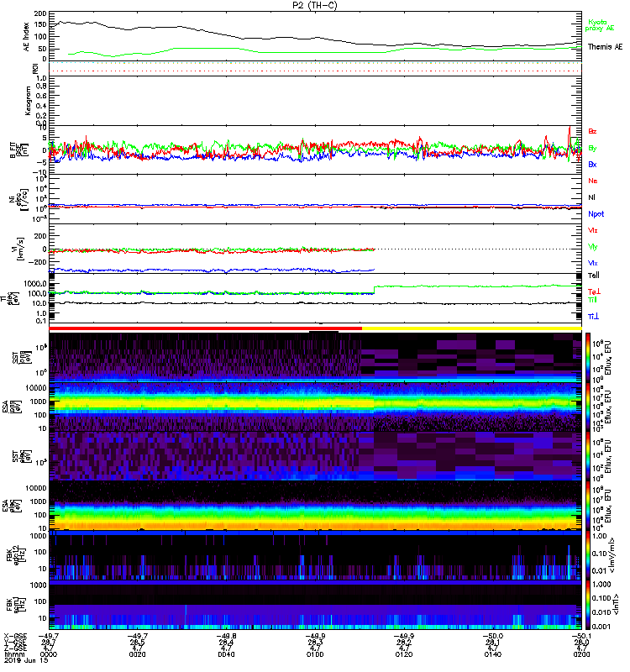Viewport: 630px width, 672px height.
Task: Click the blue velocity legend label below Viy
Action: 593,263
